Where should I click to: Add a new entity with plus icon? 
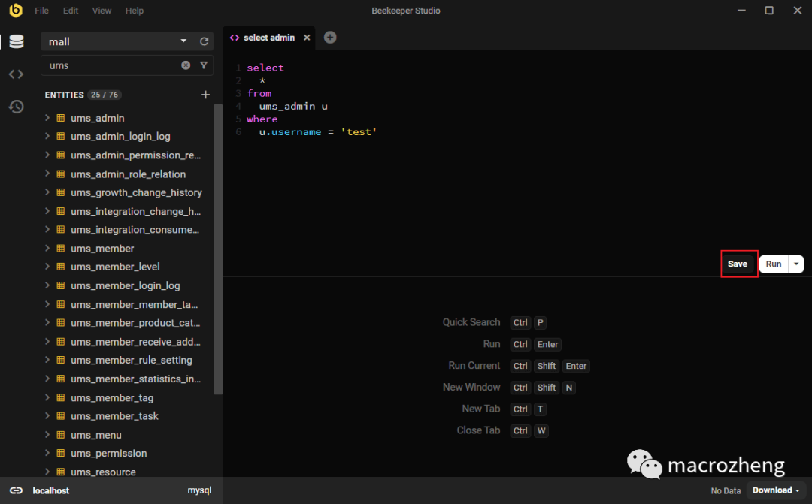tap(205, 95)
